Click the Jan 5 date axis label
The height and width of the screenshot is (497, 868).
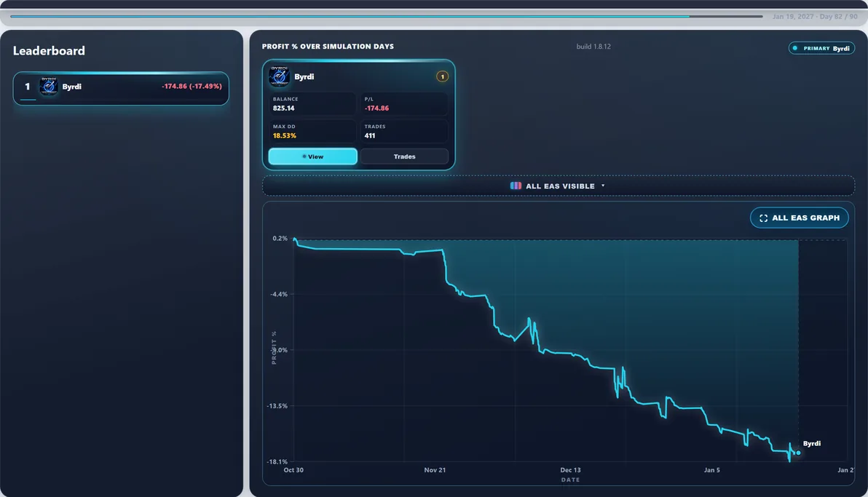point(712,470)
